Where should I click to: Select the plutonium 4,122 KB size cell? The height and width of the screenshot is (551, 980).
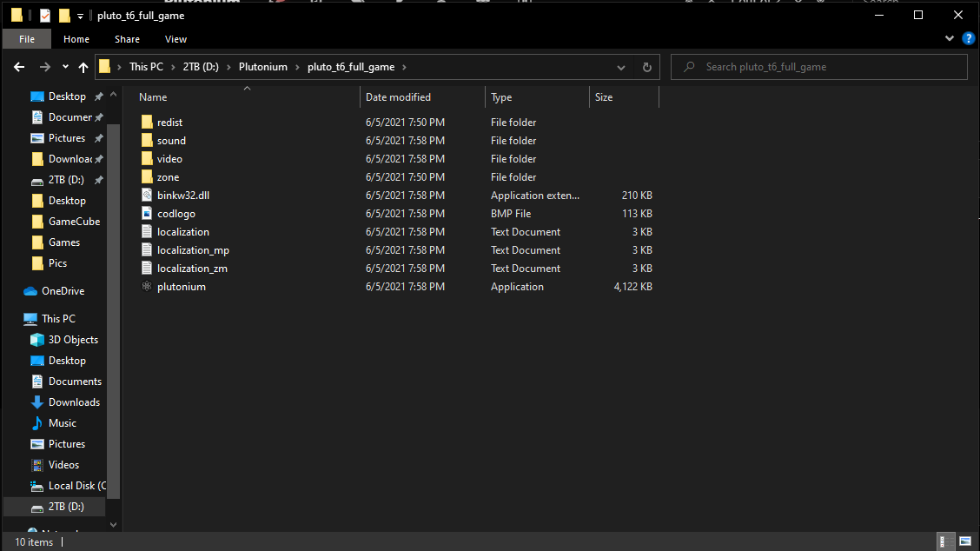(x=632, y=287)
